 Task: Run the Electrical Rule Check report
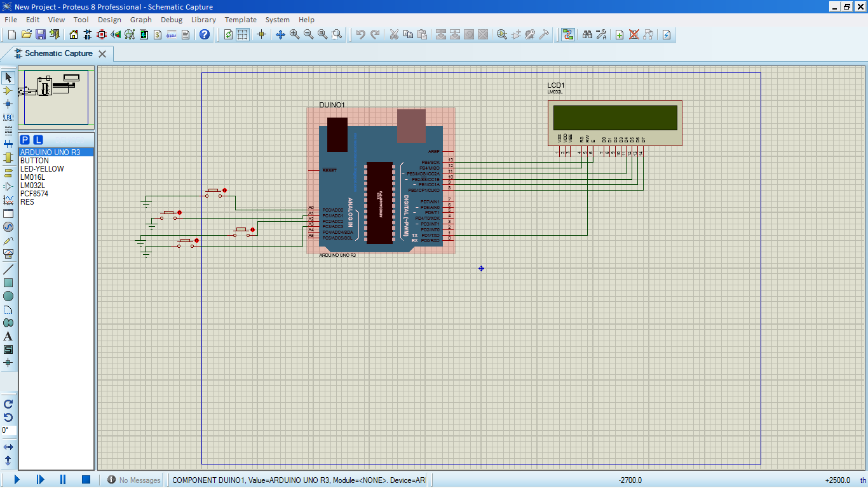(x=666, y=34)
